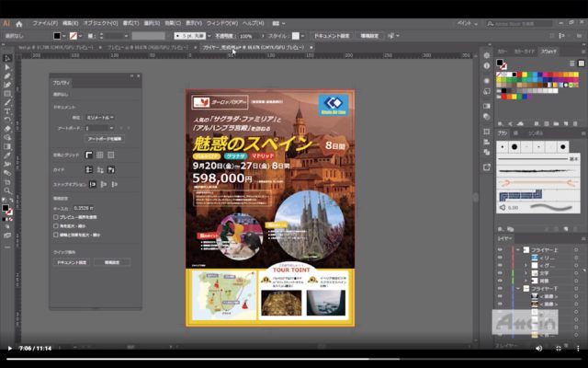The image size is (588, 368).
Task: Hide the 背景 sublayer via eye icon
Action: point(500,281)
